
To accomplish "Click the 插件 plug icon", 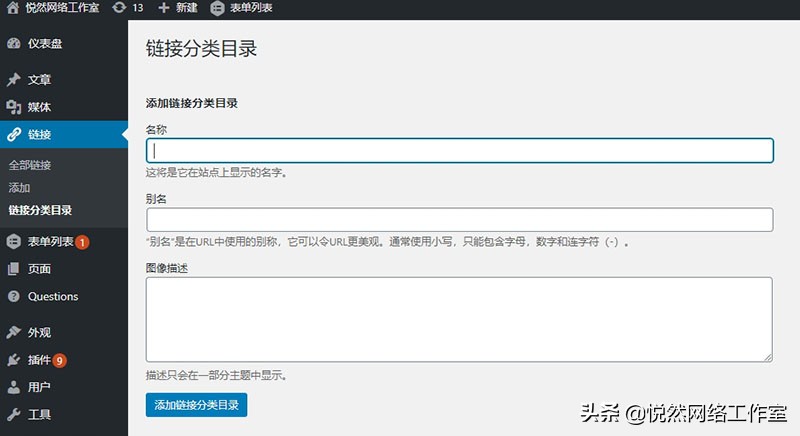I will (x=14, y=360).
